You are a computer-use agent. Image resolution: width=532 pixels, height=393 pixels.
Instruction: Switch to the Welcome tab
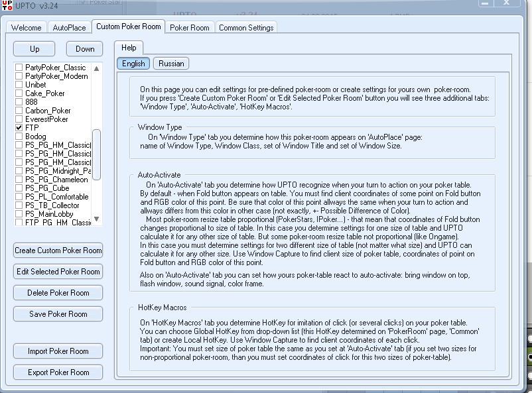point(26,27)
